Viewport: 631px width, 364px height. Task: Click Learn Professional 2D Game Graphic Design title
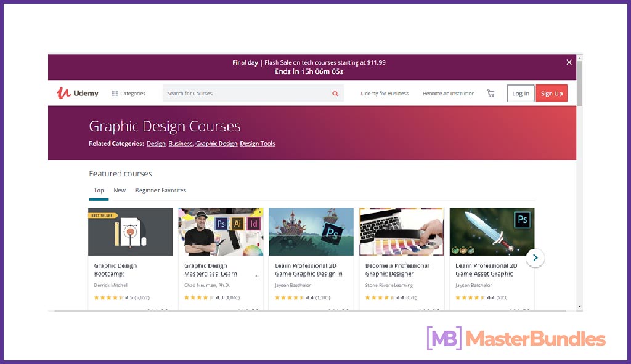tap(308, 270)
